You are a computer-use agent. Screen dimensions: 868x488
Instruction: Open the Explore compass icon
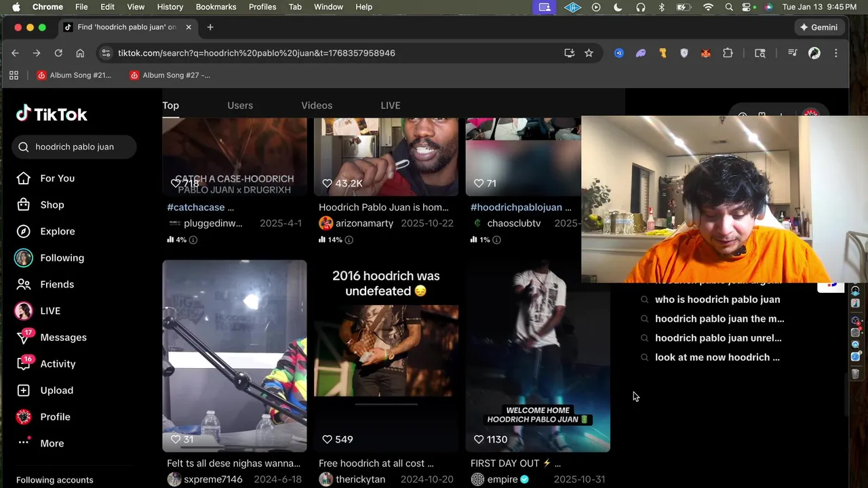click(24, 231)
